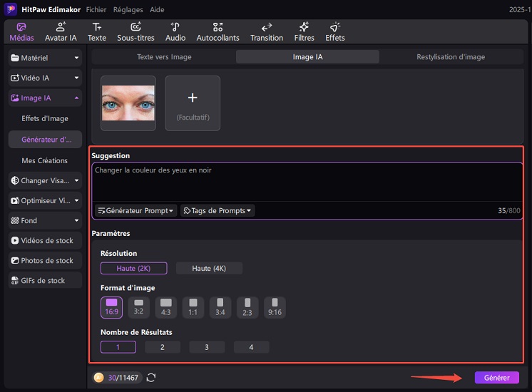Image resolution: width=532 pixels, height=392 pixels.
Task: Choose Haute (2K) resolution
Action: [133, 268]
